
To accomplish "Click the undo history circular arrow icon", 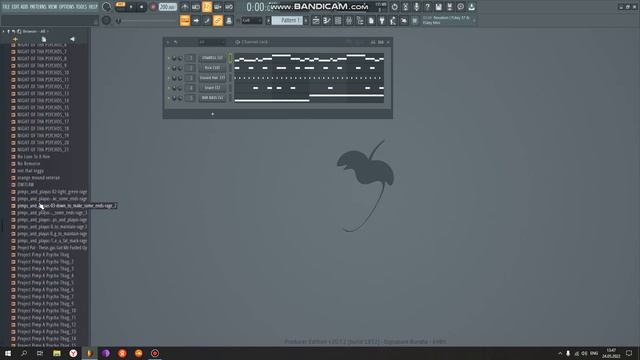I will 394,7.
